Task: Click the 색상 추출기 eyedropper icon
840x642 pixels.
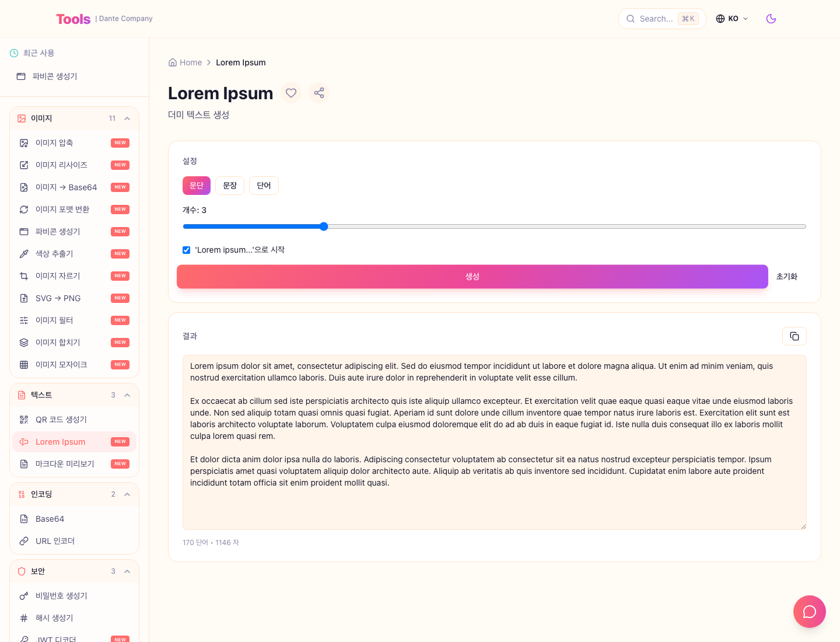Action: (x=24, y=254)
